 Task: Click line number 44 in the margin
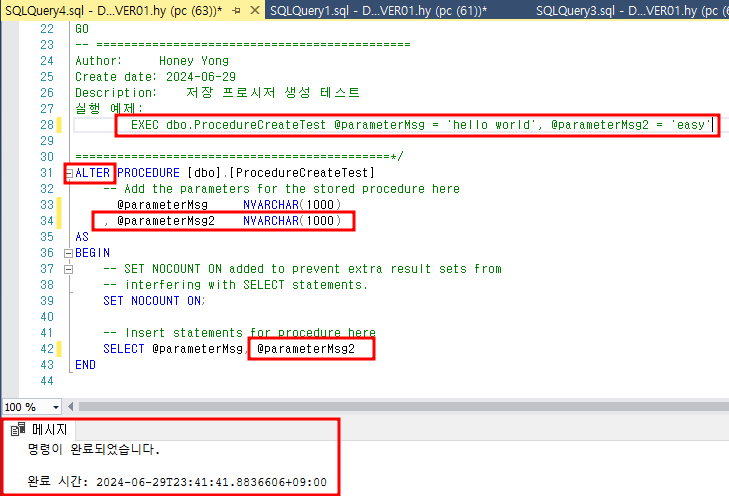click(46, 381)
